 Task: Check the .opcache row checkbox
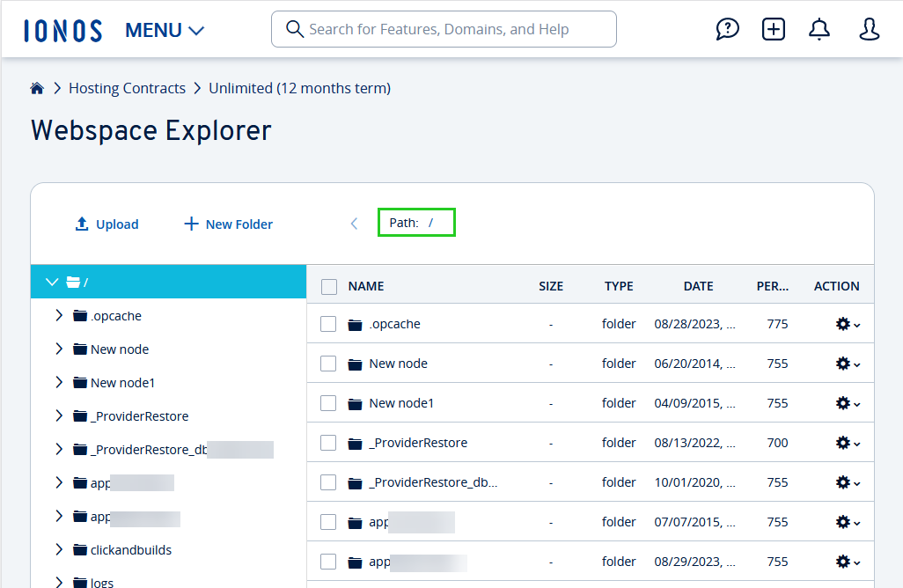point(328,323)
